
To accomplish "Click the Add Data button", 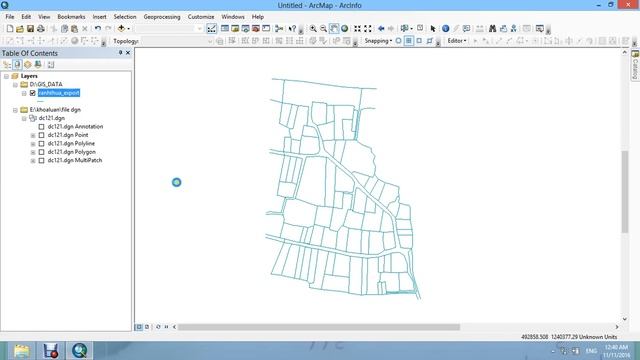I will pos(121,29).
